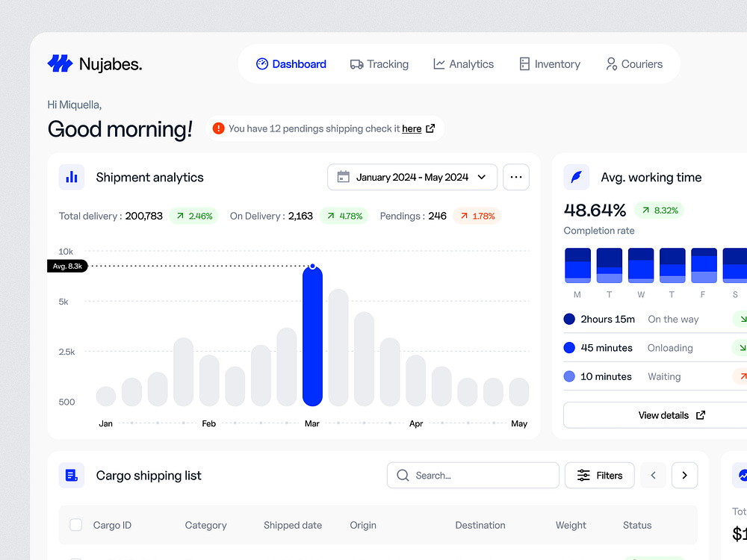Switch to the Tracking tab
747x560 pixels.
tap(379, 63)
